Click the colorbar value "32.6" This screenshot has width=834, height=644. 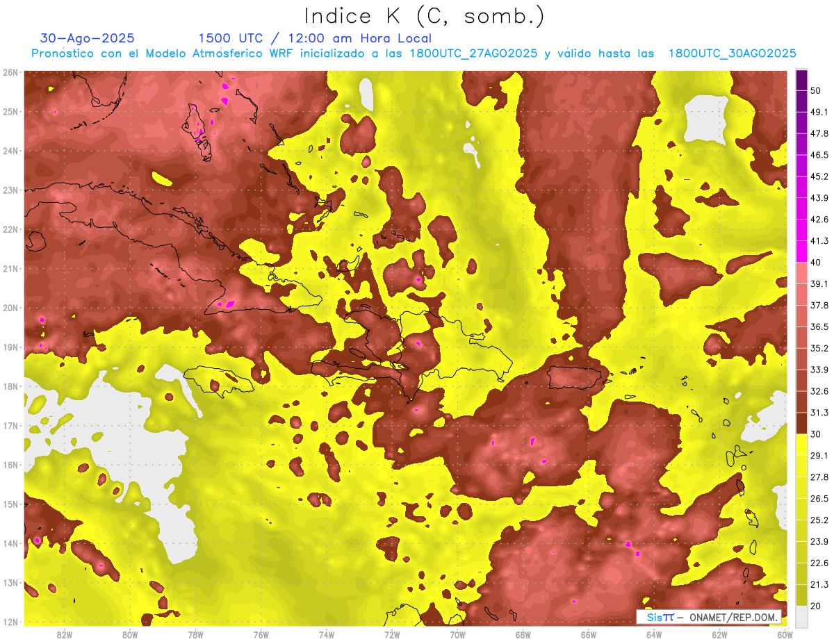pos(819,391)
